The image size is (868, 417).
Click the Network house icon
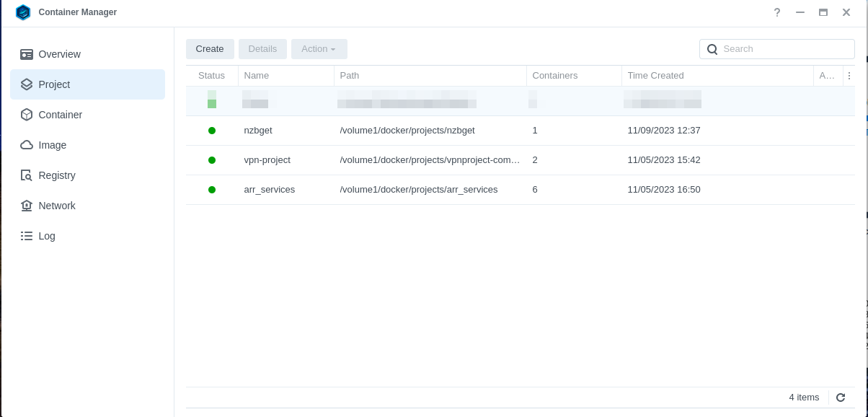click(x=27, y=206)
